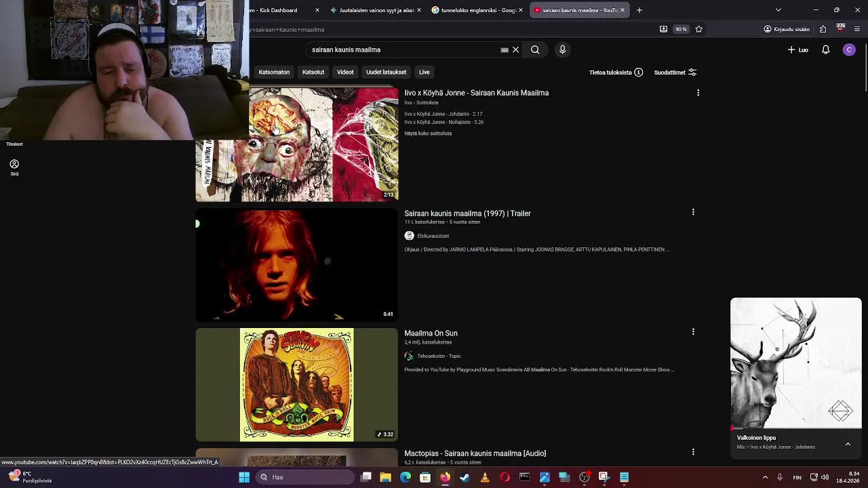The height and width of the screenshot is (488, 868).
Task: Select the Videot filter chip
Action: [x=345, y=72]
